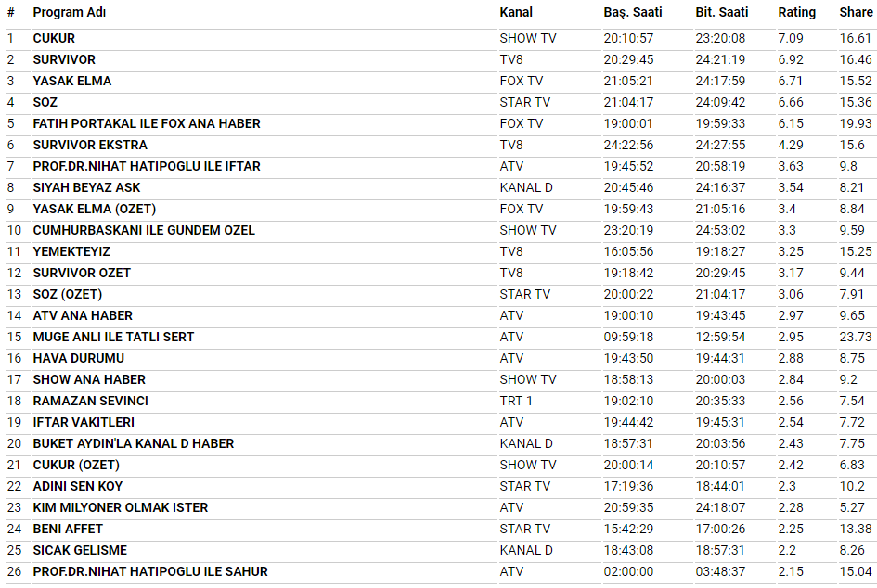Click the 5.27 share value
This screenshot has height=588, width=877.
[852, 507]
